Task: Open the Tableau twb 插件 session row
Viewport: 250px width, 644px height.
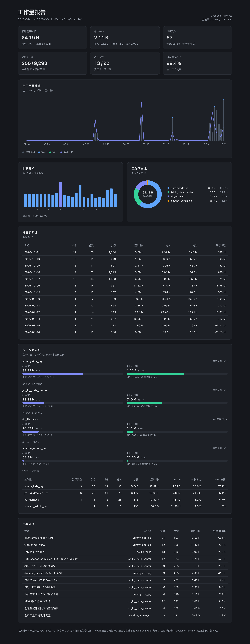Action: [x=125, y=552]
